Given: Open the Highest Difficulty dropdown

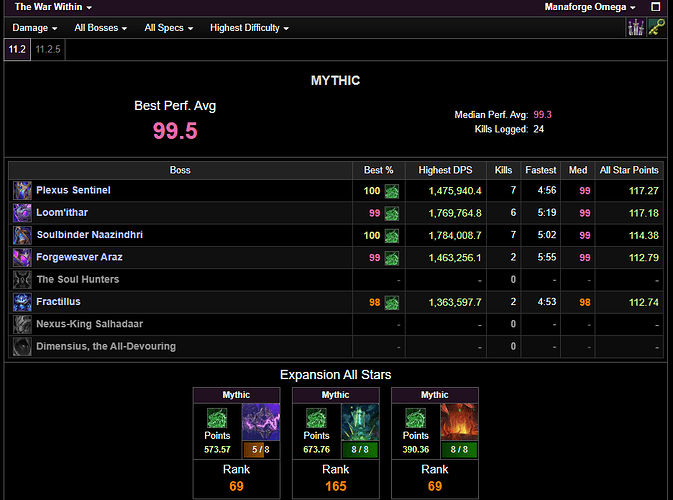Looking at the screenshot, I should pos(250,28).
